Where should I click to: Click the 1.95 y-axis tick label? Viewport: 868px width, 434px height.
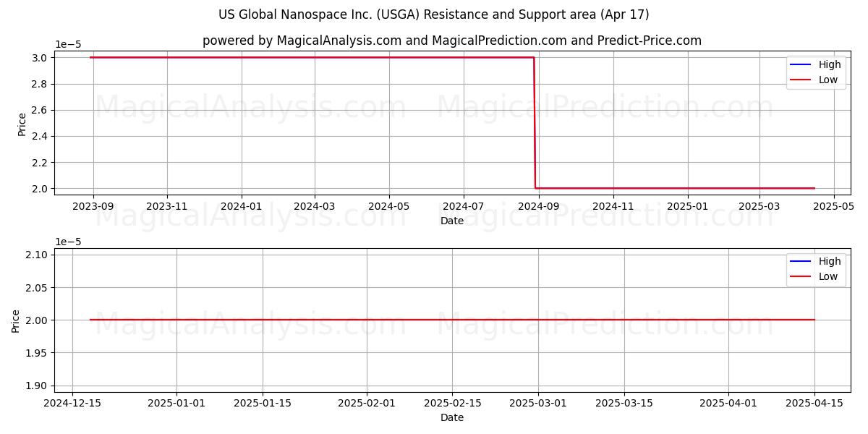38,353
